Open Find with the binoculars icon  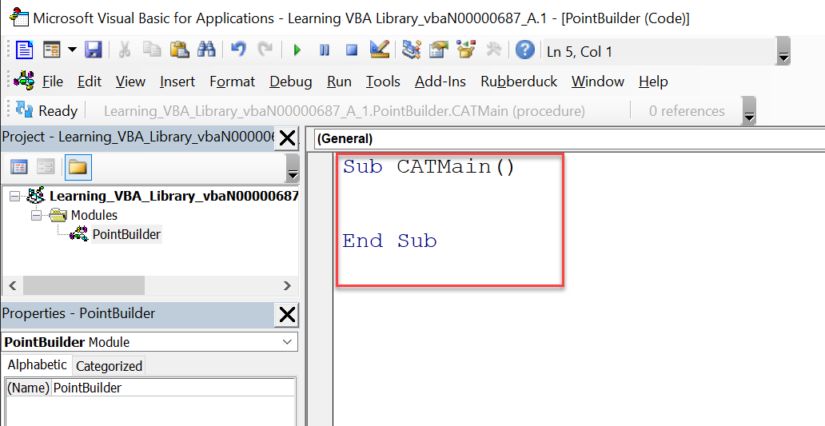pos(206,50)
